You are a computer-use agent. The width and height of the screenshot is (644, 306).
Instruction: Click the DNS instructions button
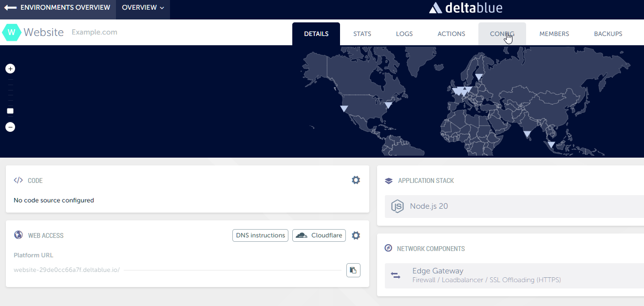tap(260, 235)
